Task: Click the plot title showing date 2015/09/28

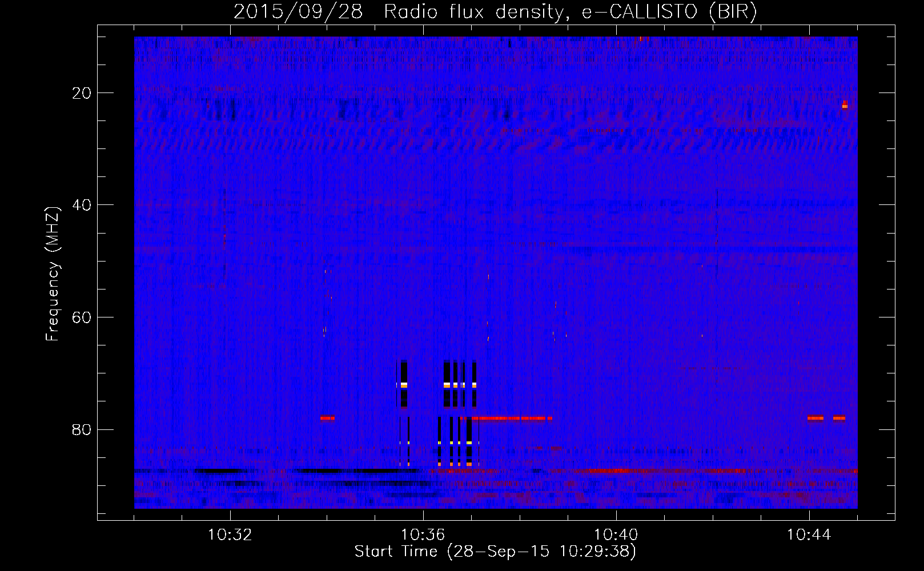Action: [495, 12]
